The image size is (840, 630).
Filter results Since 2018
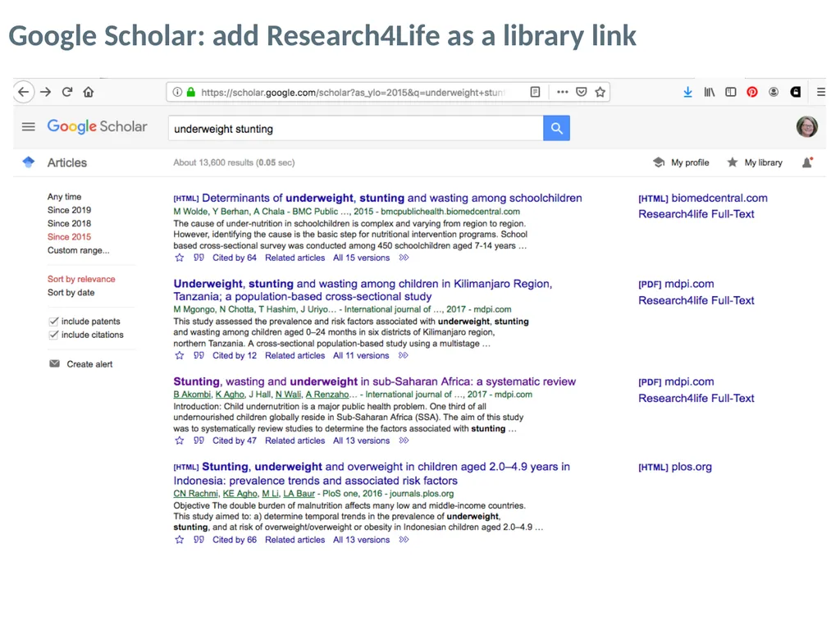tap(69, 223)
